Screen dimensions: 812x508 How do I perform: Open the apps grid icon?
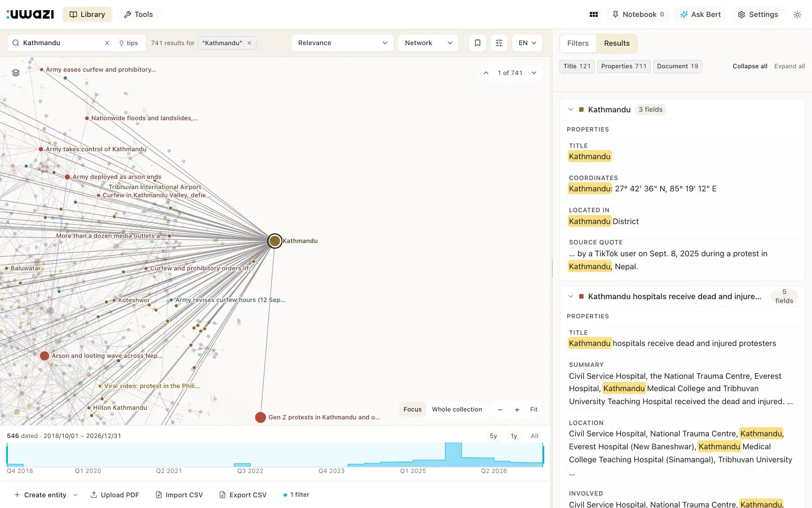tap(594, 15)
